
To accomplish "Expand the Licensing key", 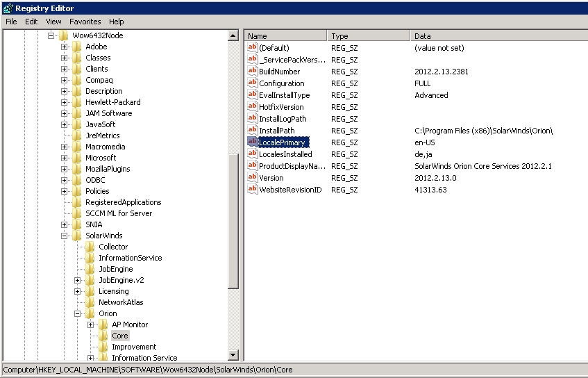I will [x=77, y=291].
